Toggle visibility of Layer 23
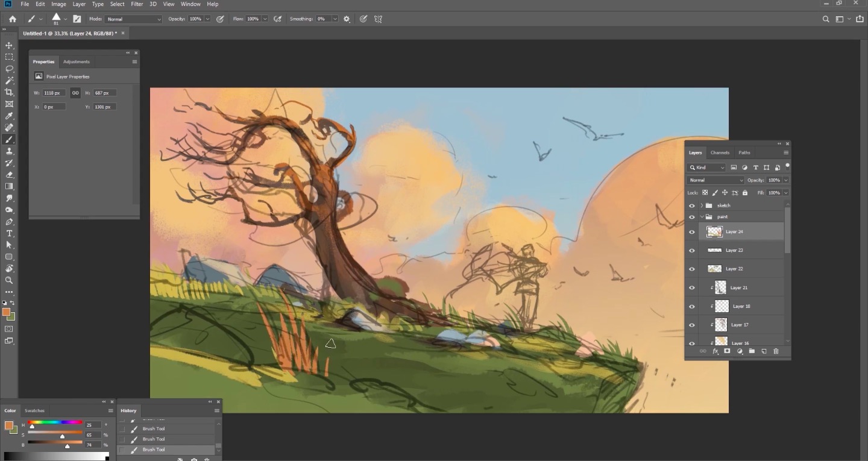The width and height of the screenshot is (868, 461). 691,250
